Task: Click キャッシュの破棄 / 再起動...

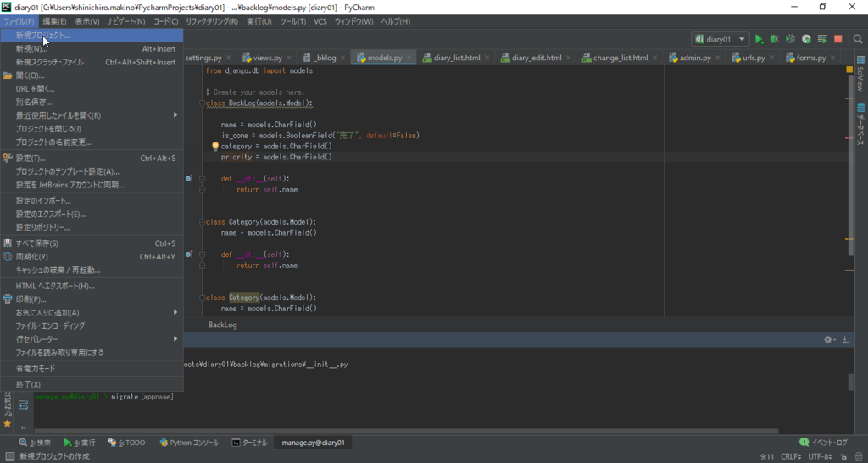Action: click(x=92, y=270)
